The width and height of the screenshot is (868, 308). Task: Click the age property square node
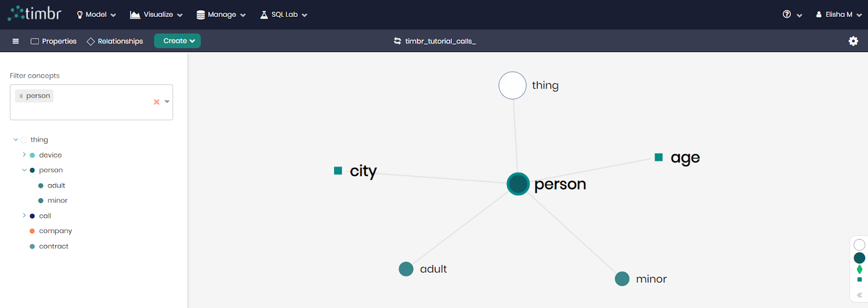tap(659, 158)
